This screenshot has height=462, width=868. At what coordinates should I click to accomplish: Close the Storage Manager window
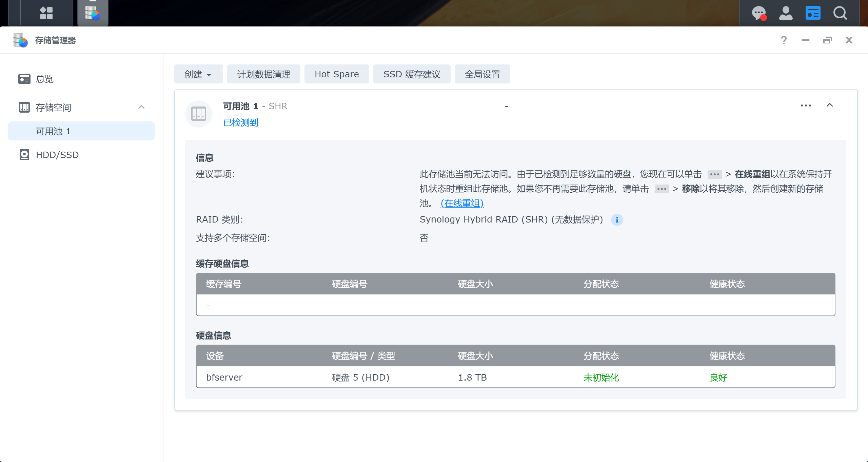tap(849, 40)
